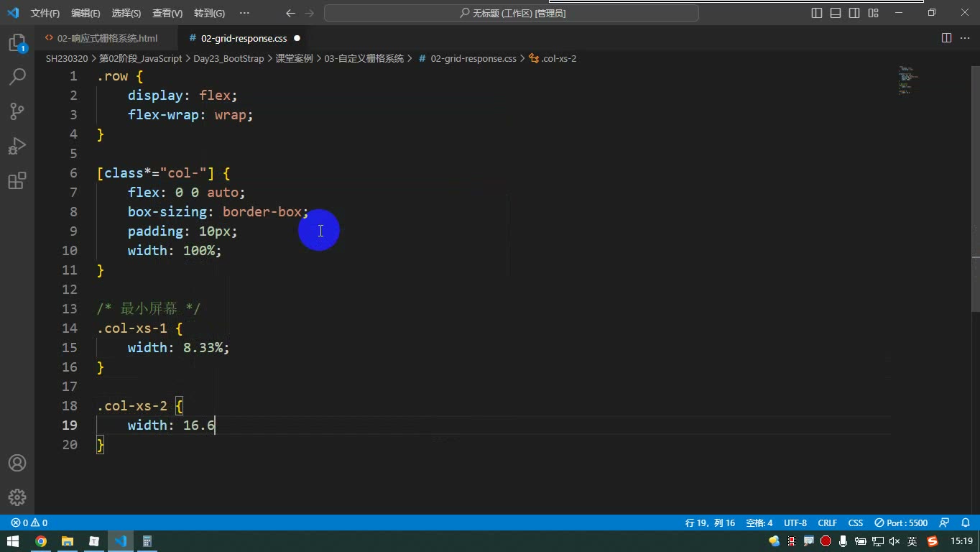
Task: Expand the 课堂案例 breadcrumb
Action: pos(295,58)
